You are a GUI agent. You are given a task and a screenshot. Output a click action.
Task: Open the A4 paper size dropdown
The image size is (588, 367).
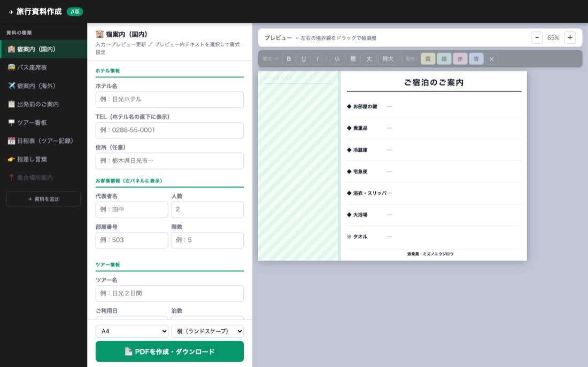[132, 331]
